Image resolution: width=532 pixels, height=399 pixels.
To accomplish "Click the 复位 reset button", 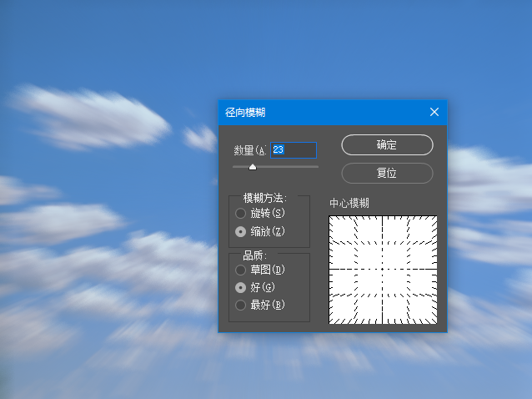I will coord(387,173).
